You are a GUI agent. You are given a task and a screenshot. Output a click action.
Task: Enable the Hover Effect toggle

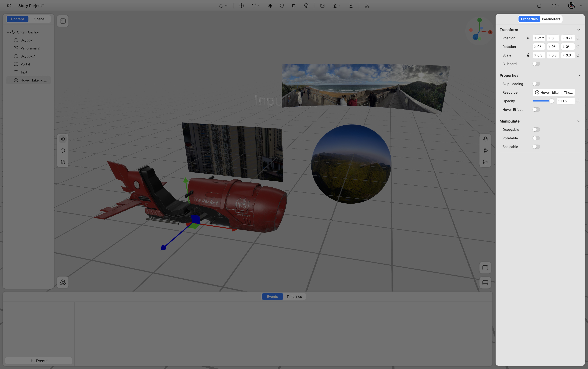tap(536, 110)
